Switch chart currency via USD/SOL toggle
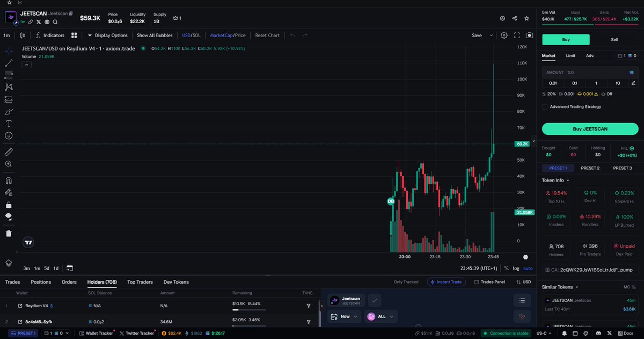Viewport: 644px width, 339px height. [191, 35]
